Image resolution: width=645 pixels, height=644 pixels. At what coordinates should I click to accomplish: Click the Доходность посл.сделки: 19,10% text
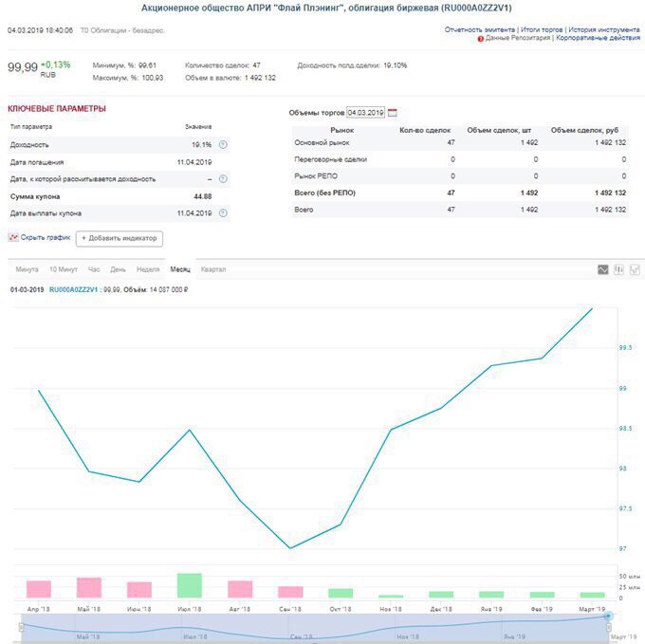pyautogui.click(x=352, y=65)
